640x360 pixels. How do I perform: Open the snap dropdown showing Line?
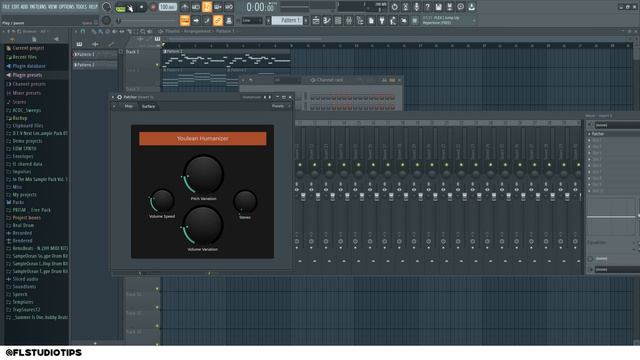pyautogui.click(x=252, y=20)
